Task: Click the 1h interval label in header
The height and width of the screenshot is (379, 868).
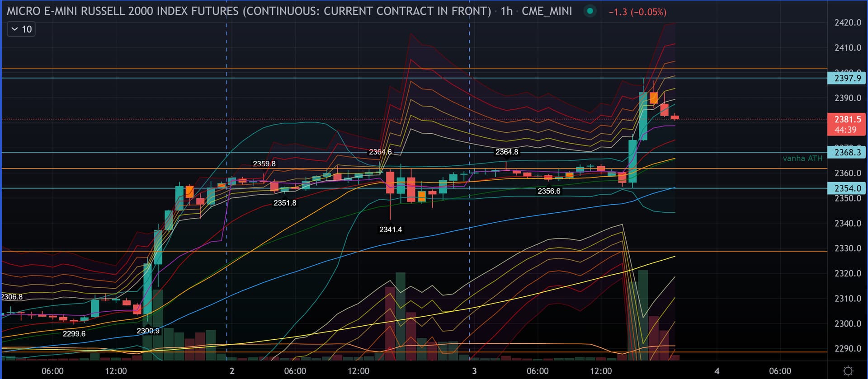Action: [x=506, y=11]
